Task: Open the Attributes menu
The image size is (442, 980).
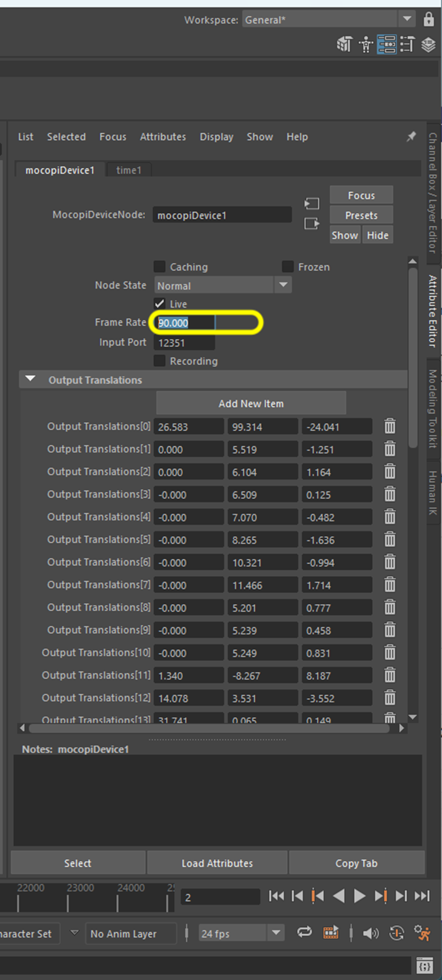Action: tap(163, 137)
